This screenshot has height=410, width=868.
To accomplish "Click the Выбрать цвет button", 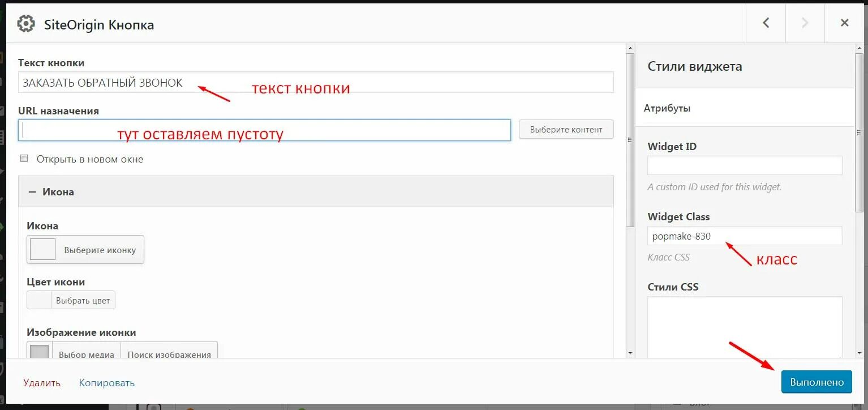I will click(x=83, y=300).
